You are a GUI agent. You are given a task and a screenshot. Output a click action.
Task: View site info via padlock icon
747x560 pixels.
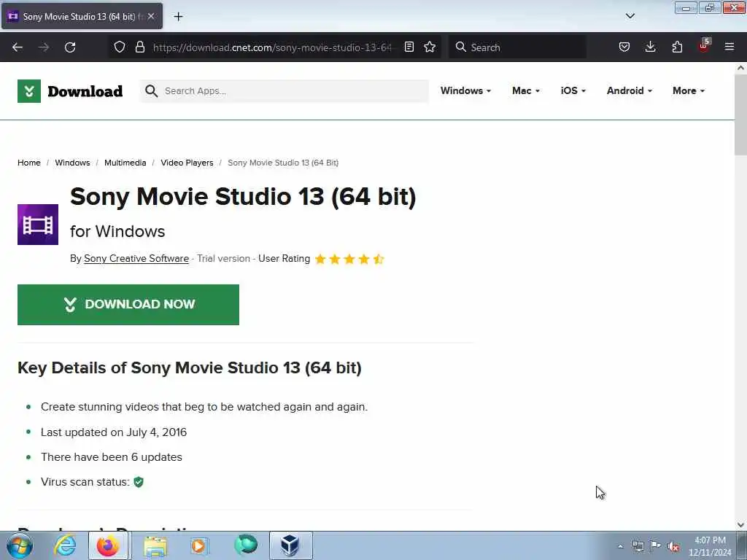pyautogui.click(x=139, y=47)
